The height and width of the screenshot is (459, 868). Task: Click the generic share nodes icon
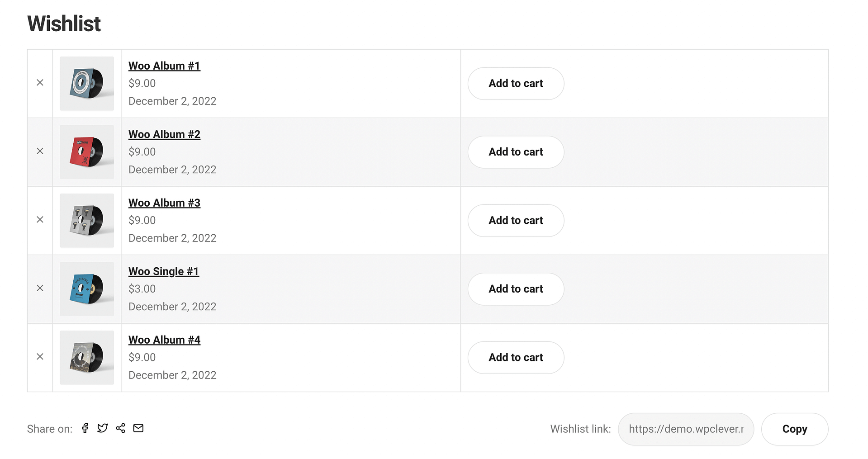point(120,428)
